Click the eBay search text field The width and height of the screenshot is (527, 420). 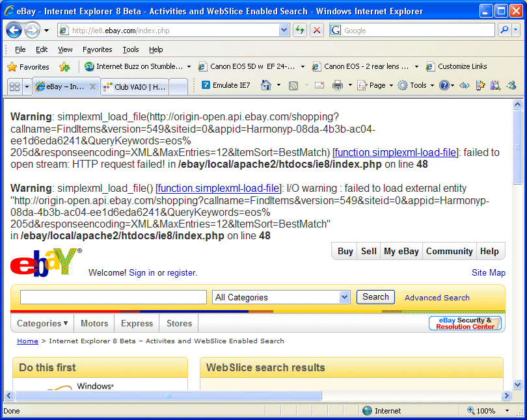click(x=114, y=297)
